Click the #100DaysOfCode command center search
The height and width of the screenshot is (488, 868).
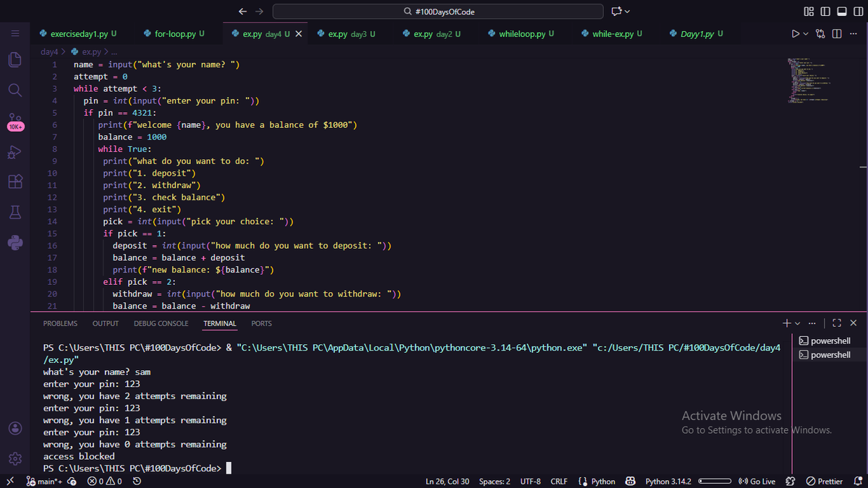[x=438, y=11]
